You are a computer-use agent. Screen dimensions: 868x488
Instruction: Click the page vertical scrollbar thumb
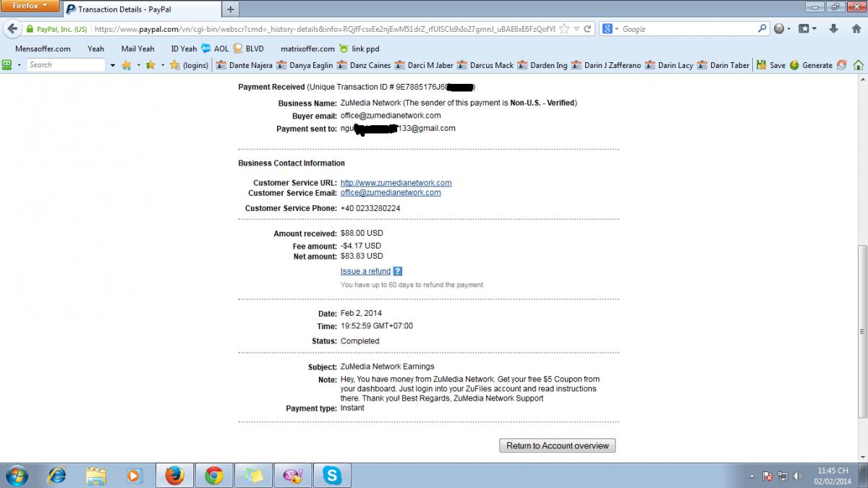tap(861, 333)
